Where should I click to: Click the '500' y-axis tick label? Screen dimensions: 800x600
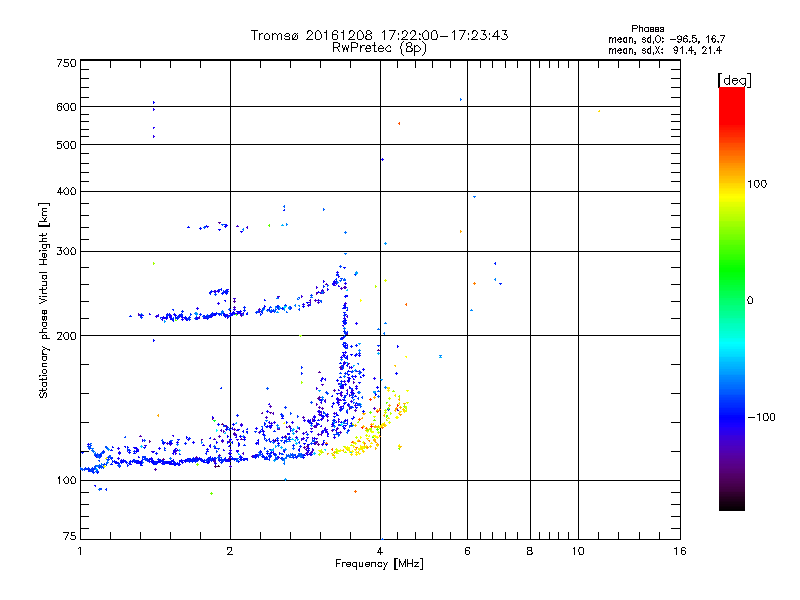pos(67,145)
